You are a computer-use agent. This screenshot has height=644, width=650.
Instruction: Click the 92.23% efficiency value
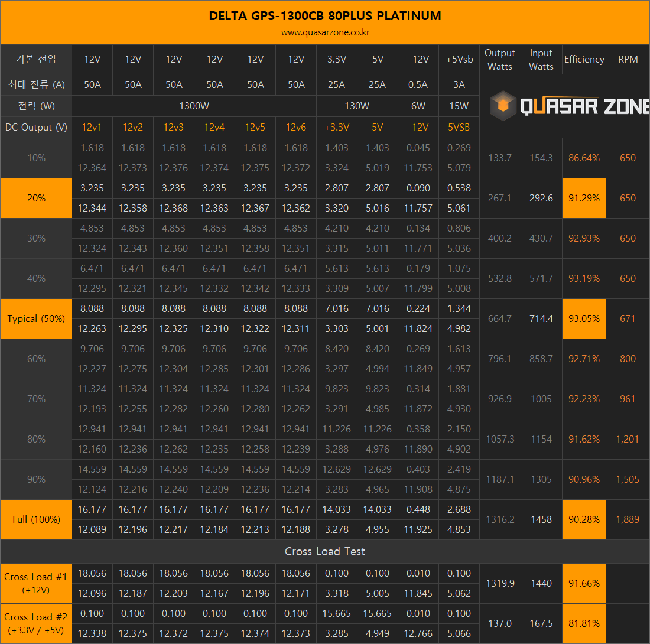(x=584, y=399)
